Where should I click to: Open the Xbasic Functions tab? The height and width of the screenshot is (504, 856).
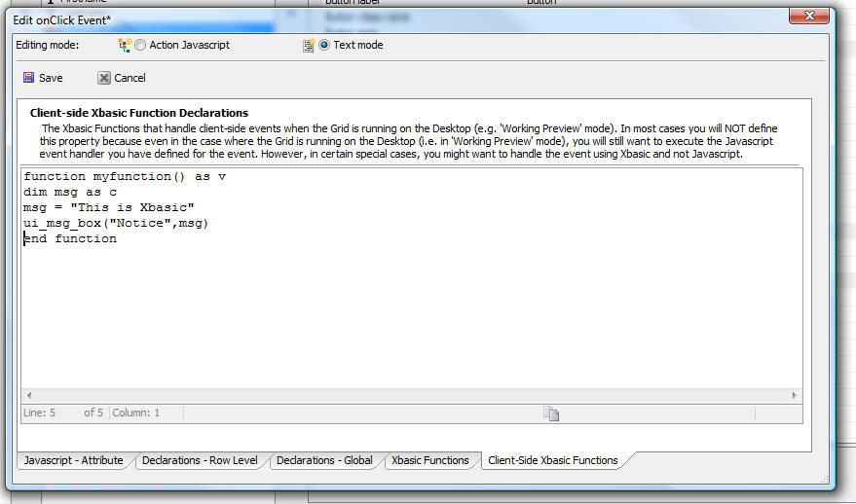[430, 460]
